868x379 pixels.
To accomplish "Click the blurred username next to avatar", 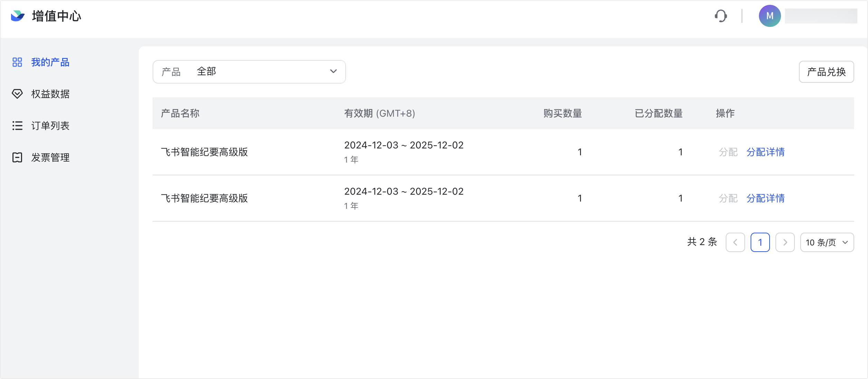I will tap(821, 16).
